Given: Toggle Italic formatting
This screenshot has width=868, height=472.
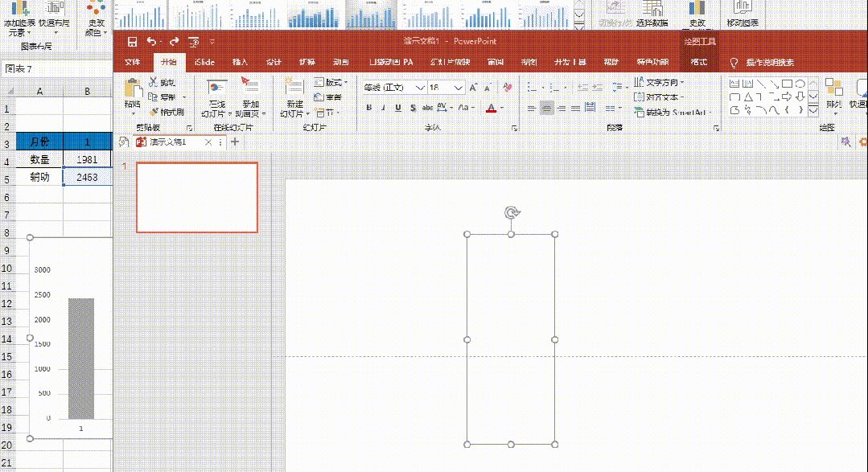Looking at the screenshot, I should tap(383, 108).
